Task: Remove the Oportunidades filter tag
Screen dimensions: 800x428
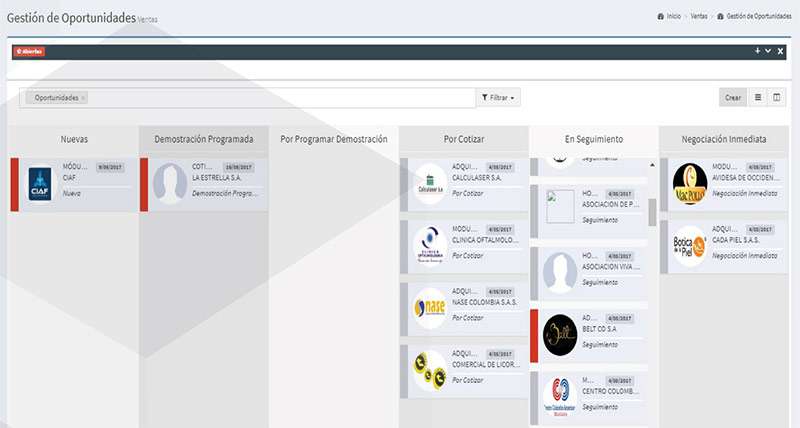Action: click(84, 98)
